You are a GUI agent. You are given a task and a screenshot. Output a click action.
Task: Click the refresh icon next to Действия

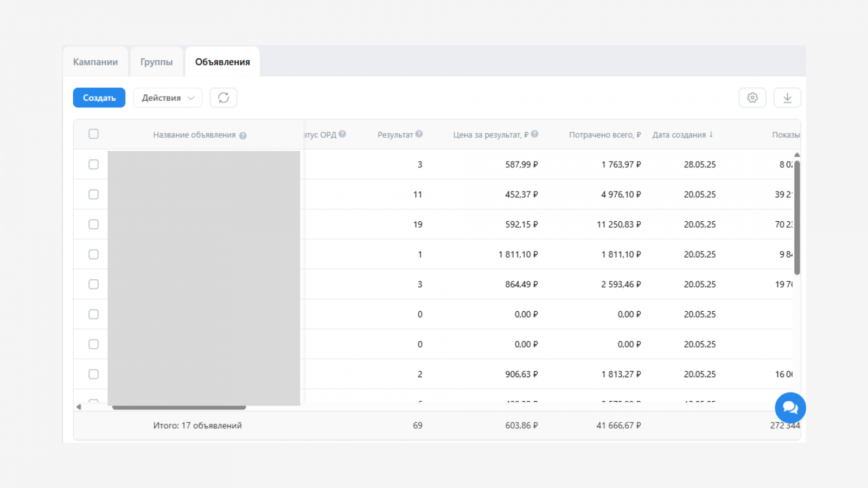pyautogui.click(x=223, y=98)
